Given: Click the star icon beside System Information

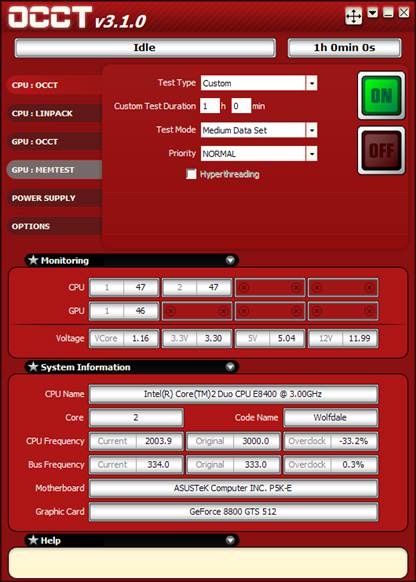Looking at the screenshot, I should [x=33, y=367].
